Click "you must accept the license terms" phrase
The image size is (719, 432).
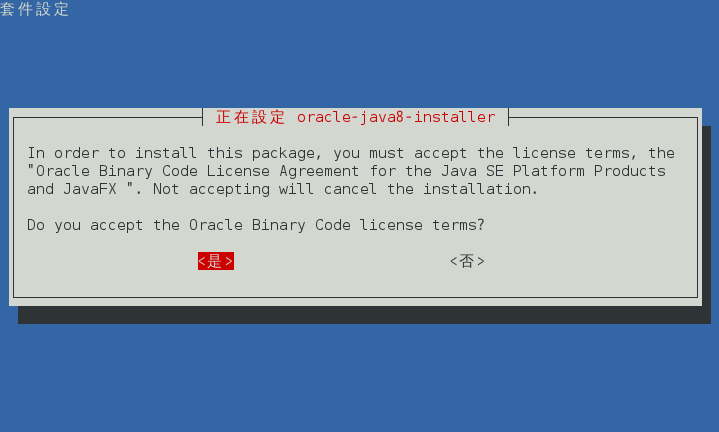click(x=484, y=153)
